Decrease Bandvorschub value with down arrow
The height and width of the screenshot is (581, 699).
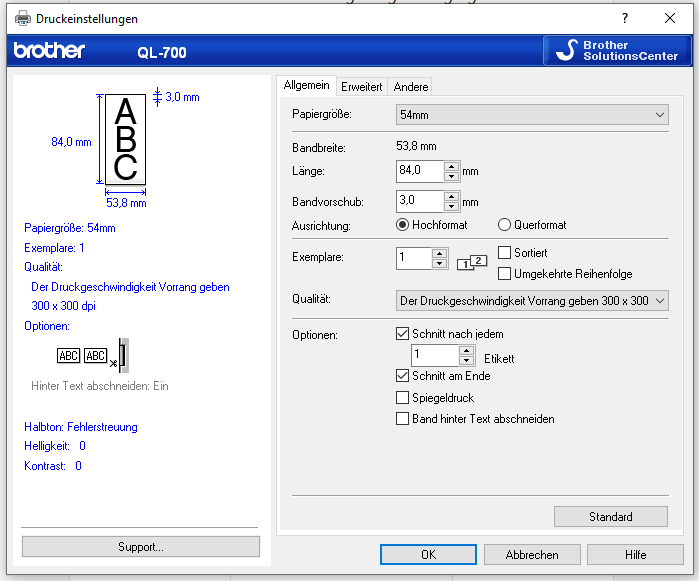451,207
